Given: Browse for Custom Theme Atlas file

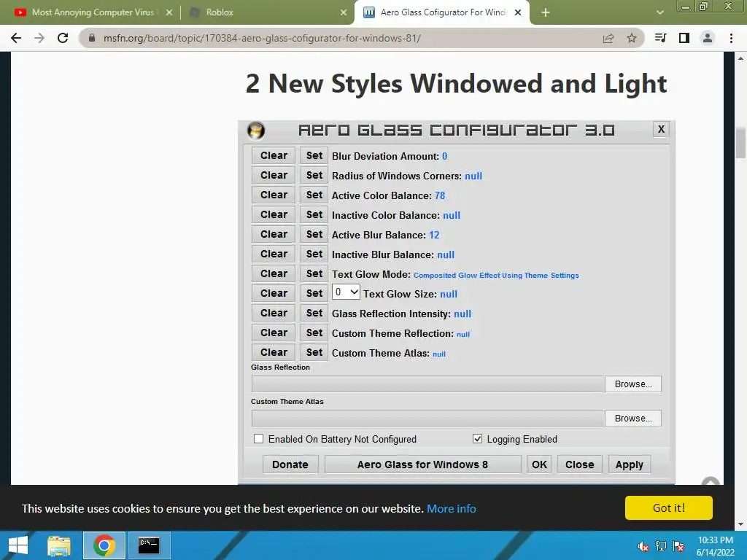Looking at the screenshot, I should tap(633, 418).
